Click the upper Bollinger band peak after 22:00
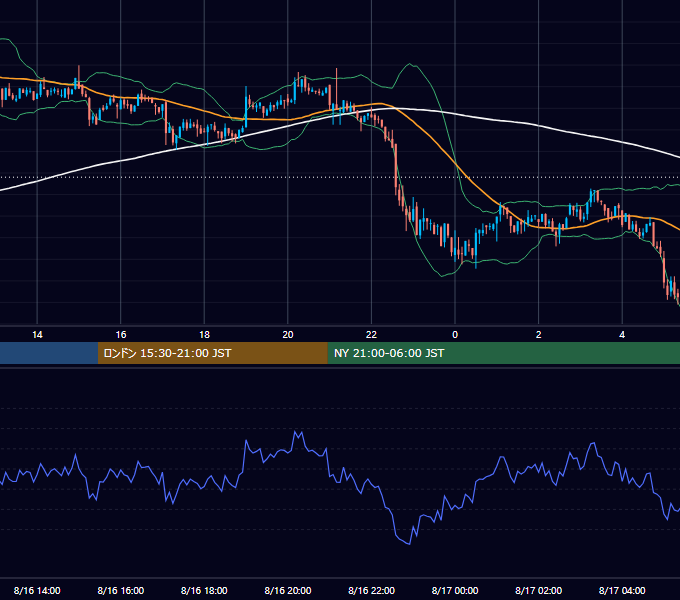This screenshot has height=600, width=680. tap(410, 65)
